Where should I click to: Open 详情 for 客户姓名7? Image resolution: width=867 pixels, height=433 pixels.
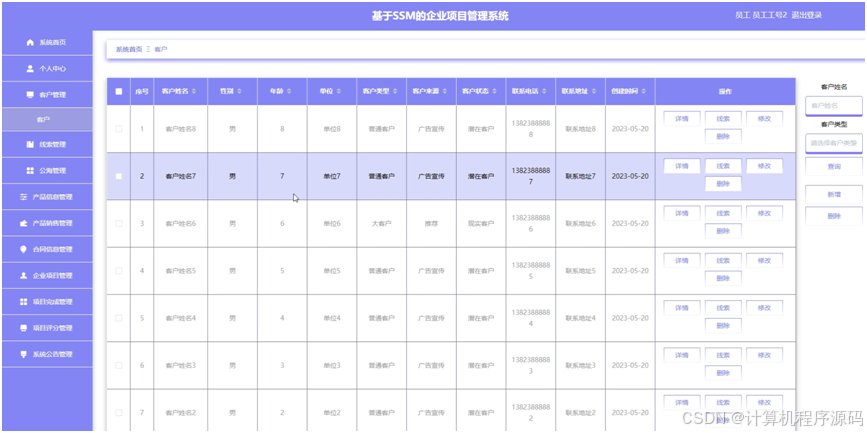point(682,166)
